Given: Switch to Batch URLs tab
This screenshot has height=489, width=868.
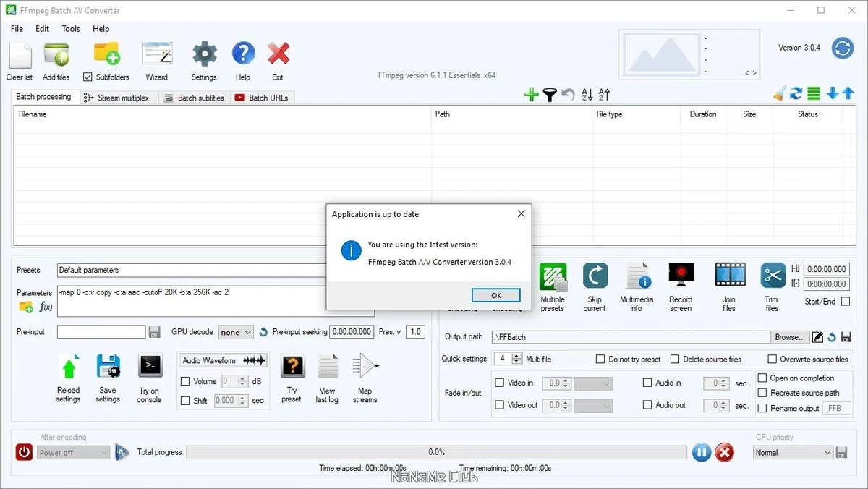Looking at the screenshot, I should point(262,98).
